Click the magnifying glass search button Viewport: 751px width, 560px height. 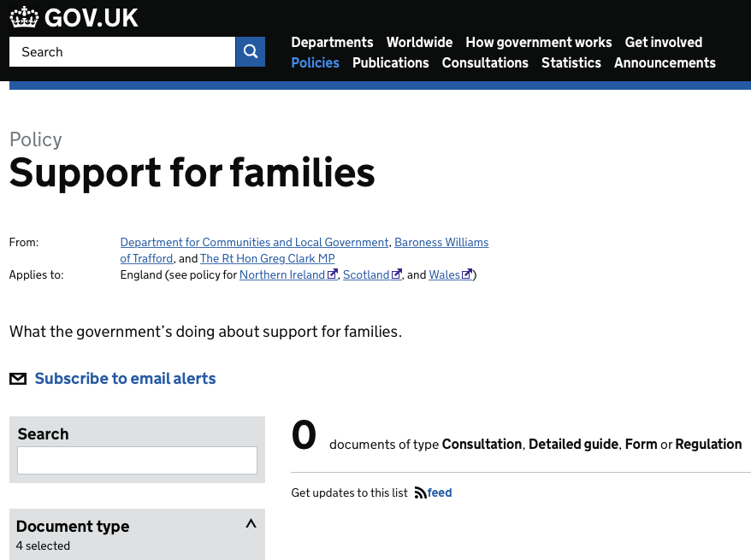250,51
